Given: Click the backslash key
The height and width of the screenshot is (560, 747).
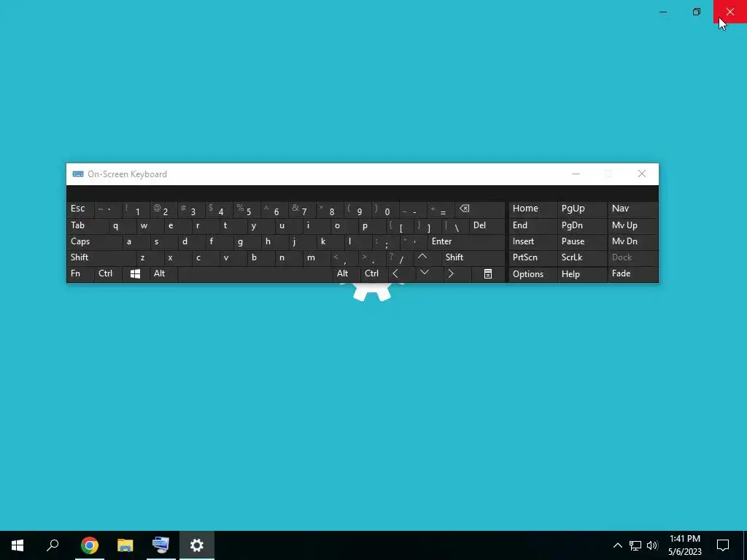Looking at the screenshot, I should 454,225.
